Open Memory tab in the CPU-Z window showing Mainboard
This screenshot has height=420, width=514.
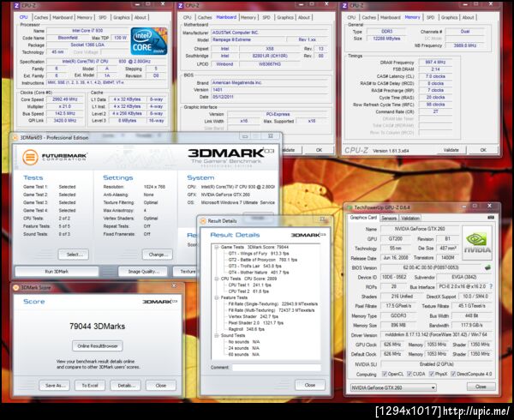(248, 17)
